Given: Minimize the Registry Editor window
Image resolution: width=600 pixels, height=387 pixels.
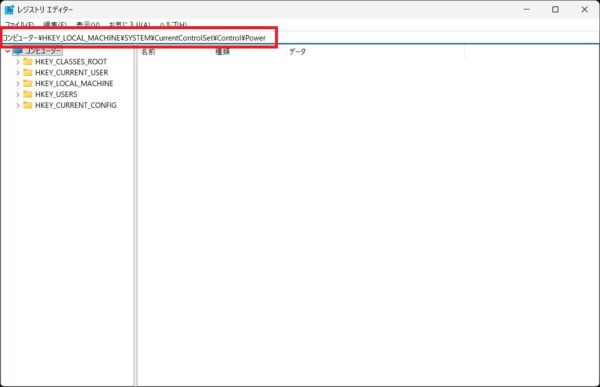Looking at the screenshot, I should [x=527, y=10].
